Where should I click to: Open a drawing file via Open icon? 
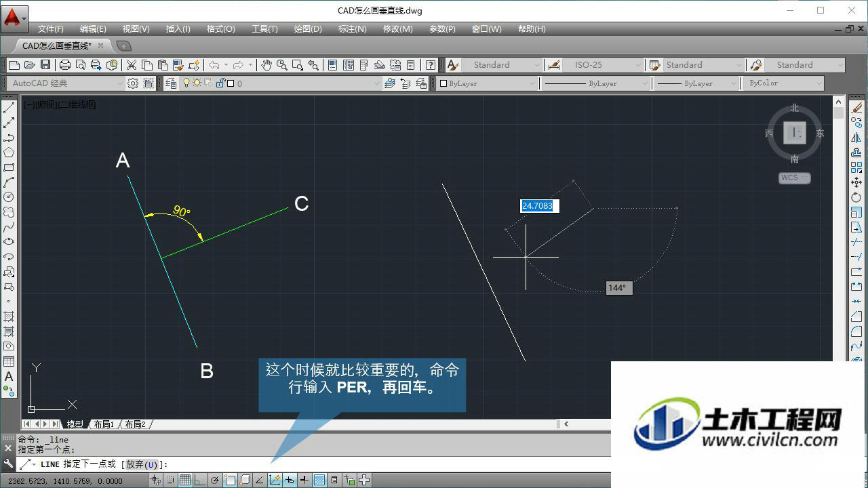pyautogui.click(x=29, y=65)
